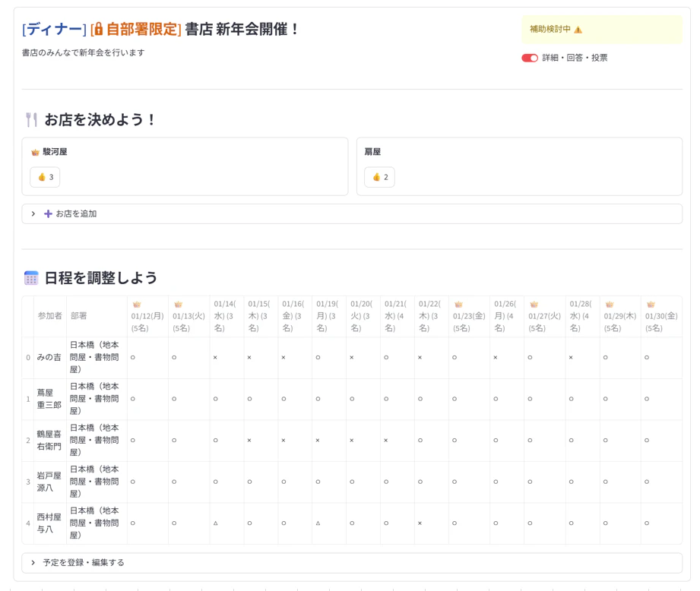
Task: Click the 書店のみんなで新年会を行います description
Action: click(x=84, y=52)
